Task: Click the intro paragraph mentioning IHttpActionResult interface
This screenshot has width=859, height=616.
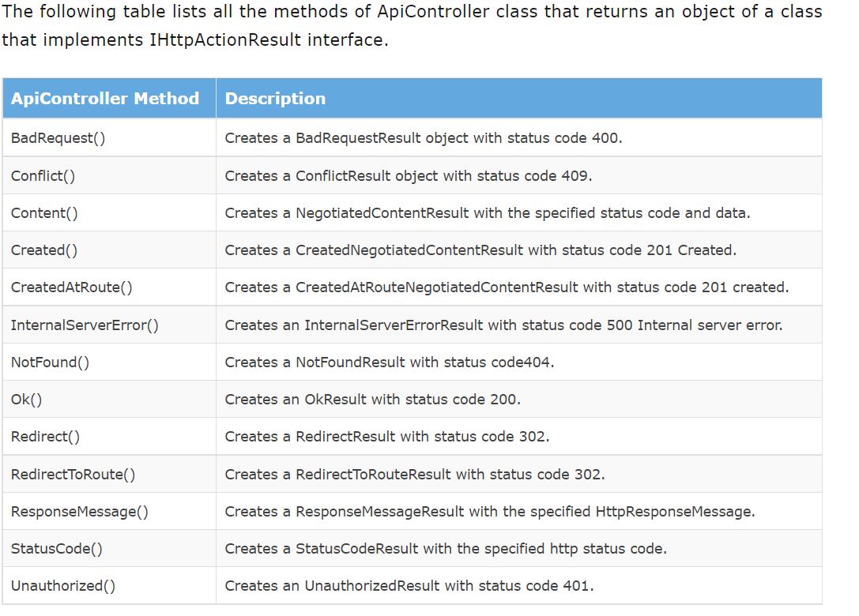Action: [x=411, y=25]
